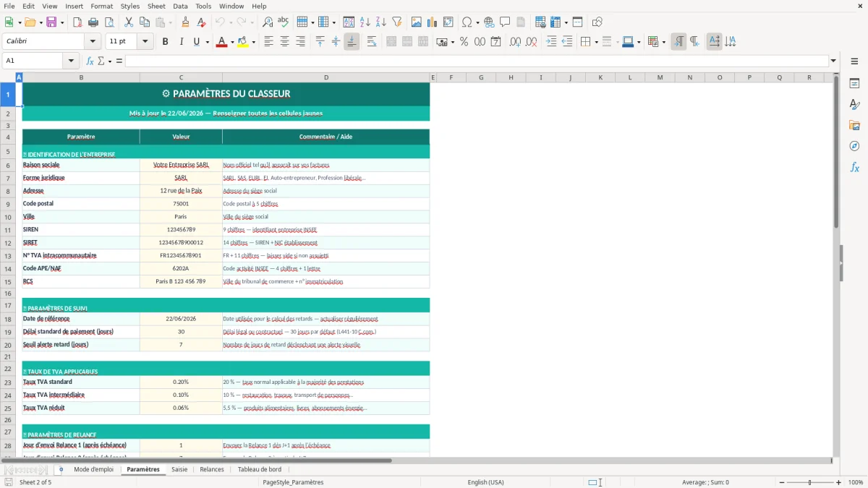The image size is (868, 488).
Task: Click English (USA) language in status bar
Action: 485,482
